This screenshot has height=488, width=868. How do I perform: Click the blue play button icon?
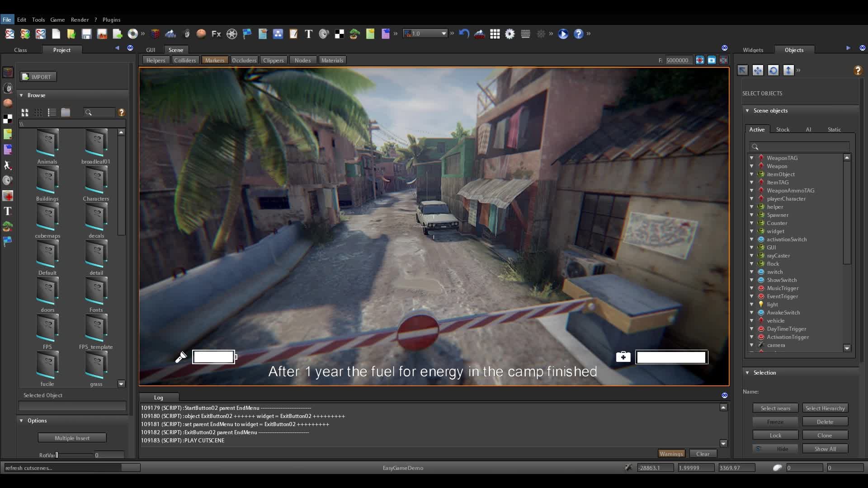coord(563,34)
